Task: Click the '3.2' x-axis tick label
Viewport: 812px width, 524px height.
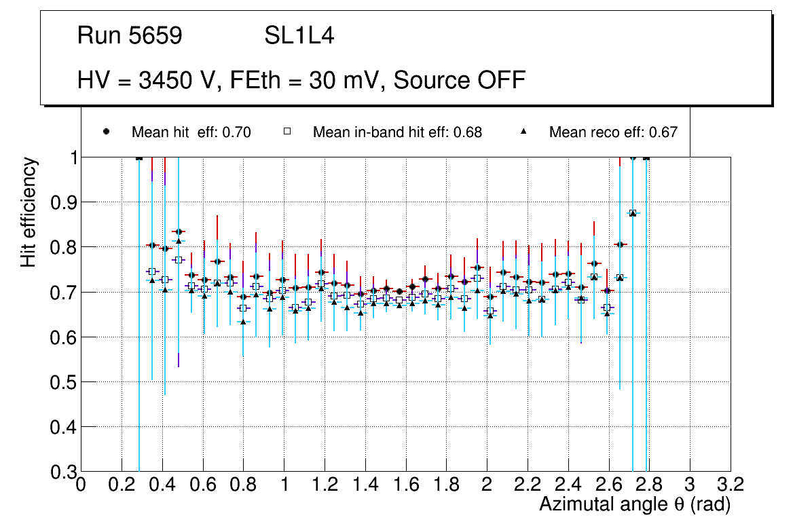Action: pos(731,485)
